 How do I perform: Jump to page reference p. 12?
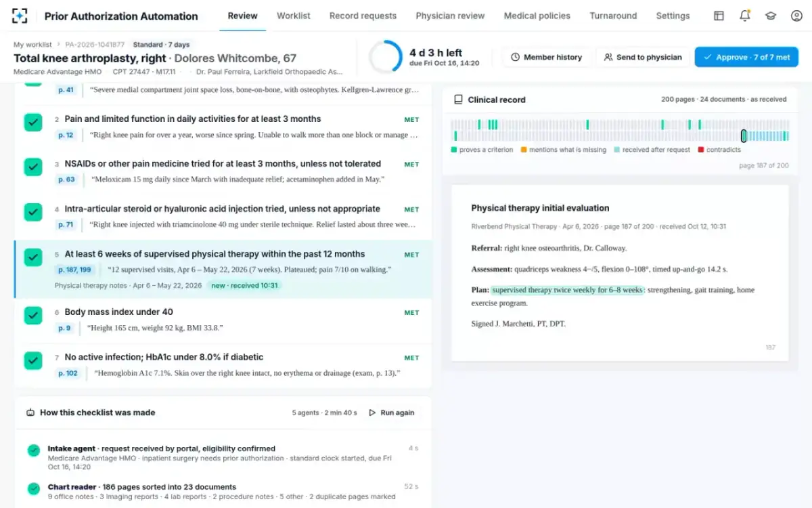pyautogui.click(x=66, y=135)
